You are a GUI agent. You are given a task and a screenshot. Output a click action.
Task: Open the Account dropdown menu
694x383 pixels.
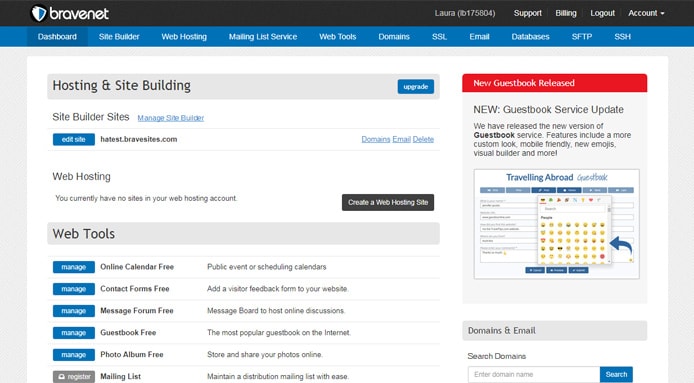point(646,13)
